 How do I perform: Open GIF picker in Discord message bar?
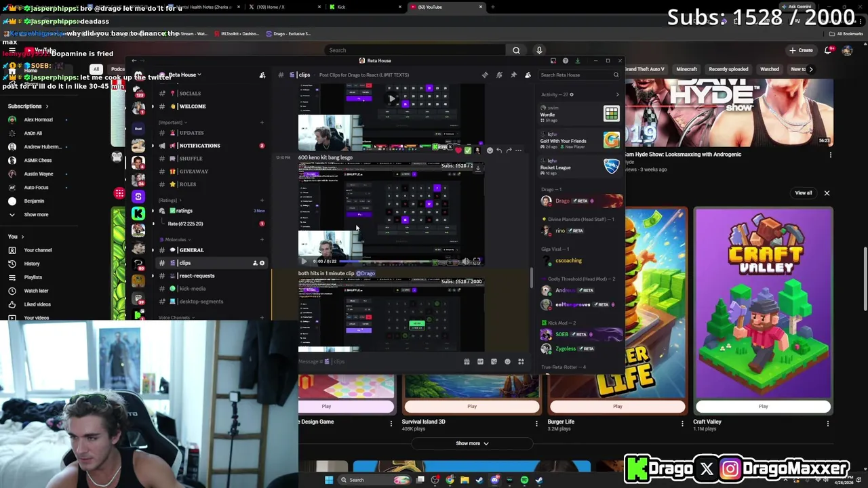pos(480,362)
